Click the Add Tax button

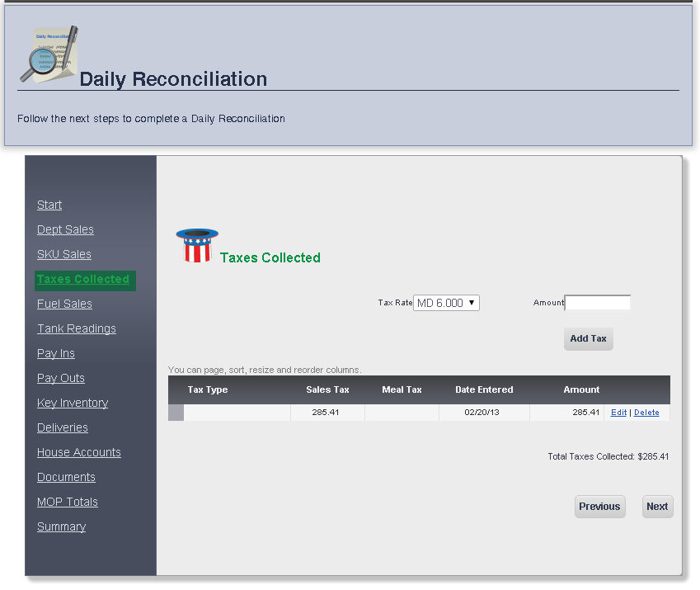tap(589, 338)
